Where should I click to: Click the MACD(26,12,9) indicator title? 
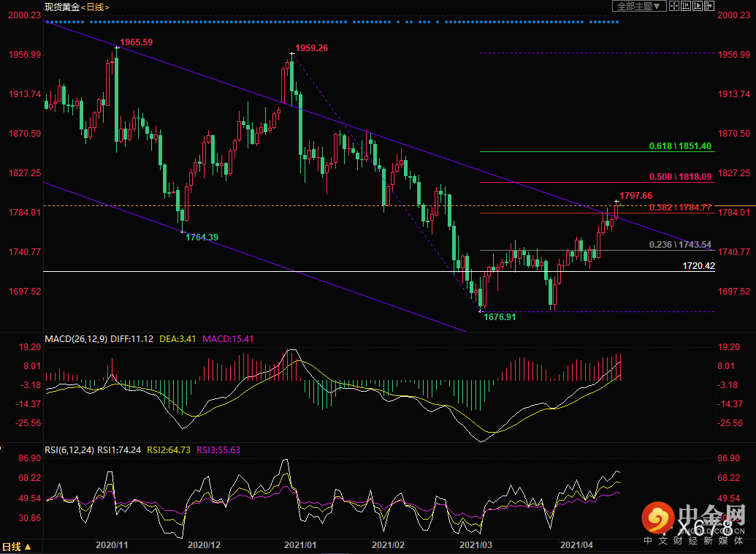76,339
